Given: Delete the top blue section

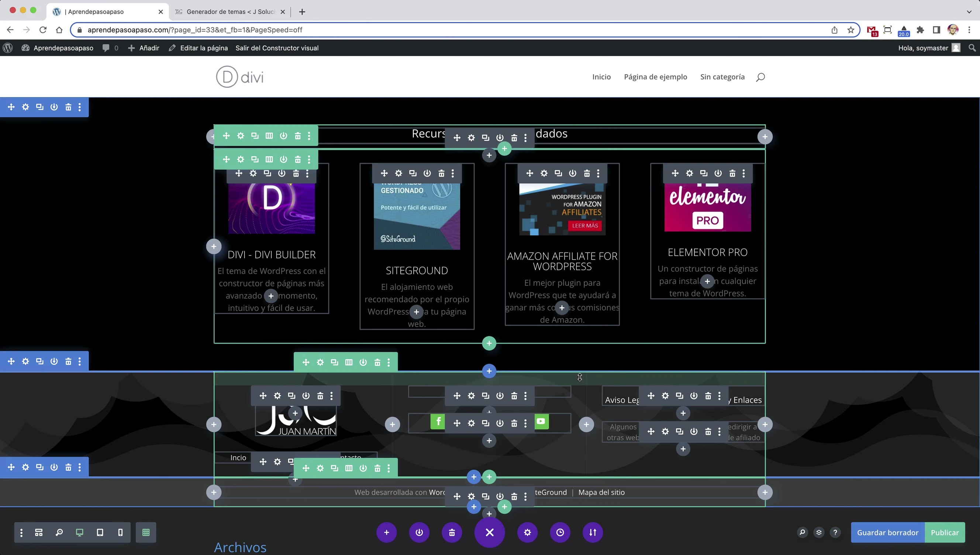Looking at the screenshot, I should point(68,107).
